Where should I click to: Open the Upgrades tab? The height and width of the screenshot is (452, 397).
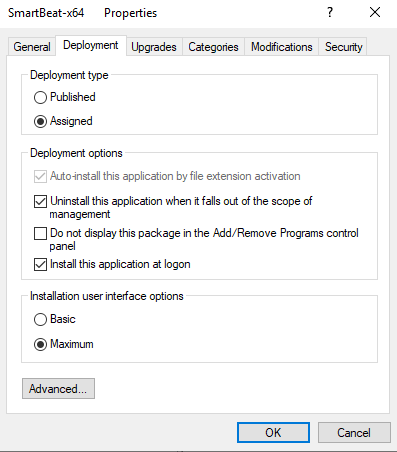pyautogui.click(x=154, y=47)
